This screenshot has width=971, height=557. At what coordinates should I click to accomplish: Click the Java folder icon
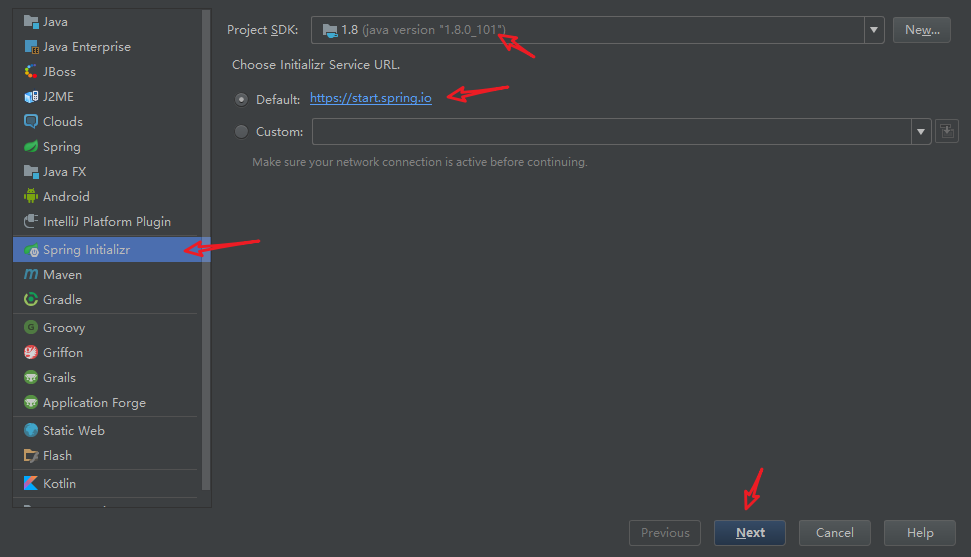pyautogui.click(x=31, y=22)
